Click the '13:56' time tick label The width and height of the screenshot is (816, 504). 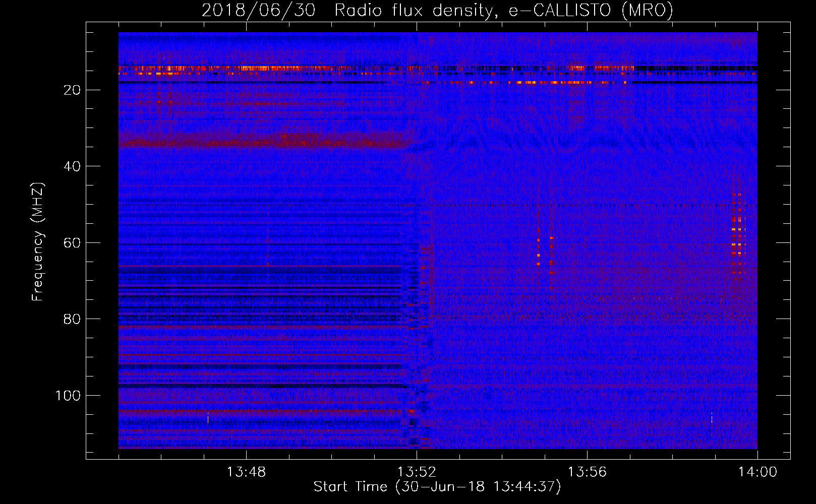(x=587, y=472)
